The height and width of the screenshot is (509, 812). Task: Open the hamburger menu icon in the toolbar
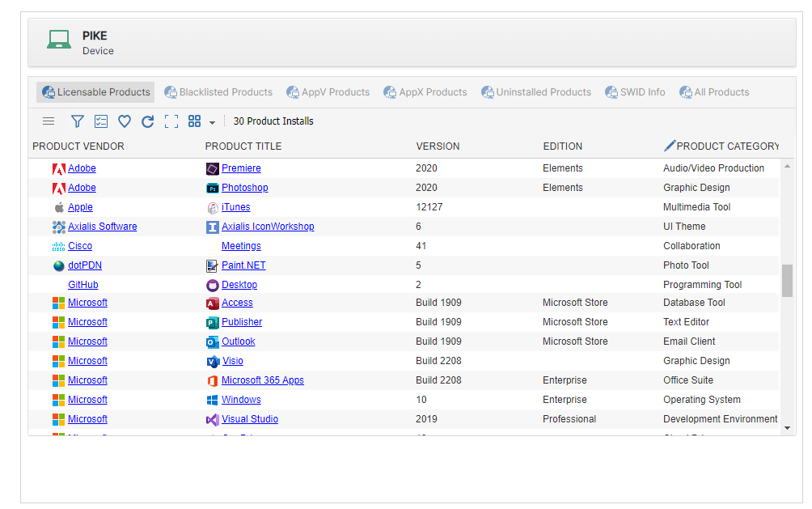pos(49,121)
